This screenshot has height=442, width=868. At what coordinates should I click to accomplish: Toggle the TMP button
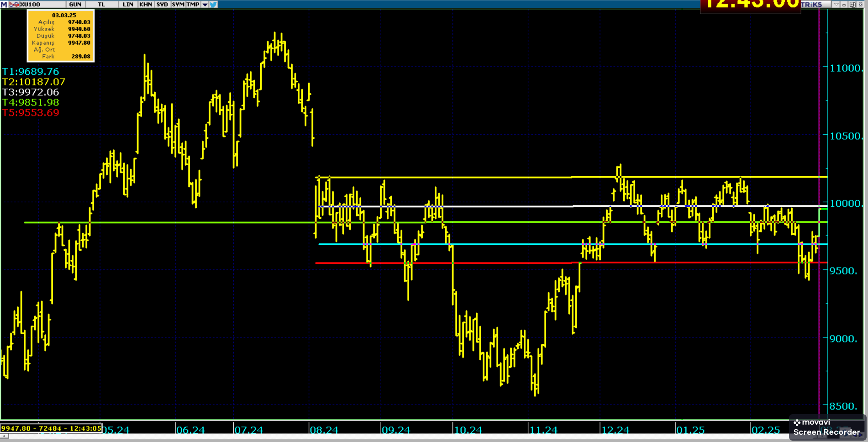[193, 4]
